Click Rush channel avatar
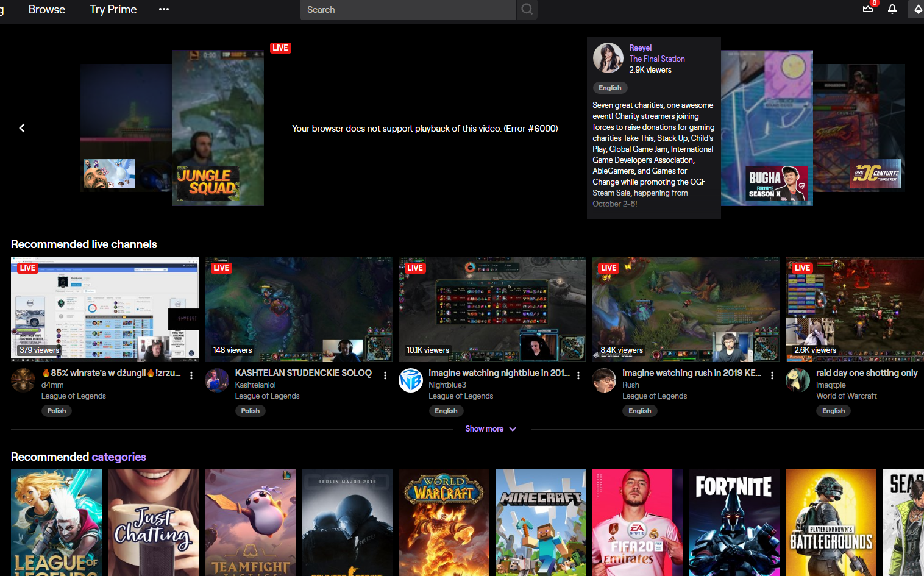 (x=605, y=380)
